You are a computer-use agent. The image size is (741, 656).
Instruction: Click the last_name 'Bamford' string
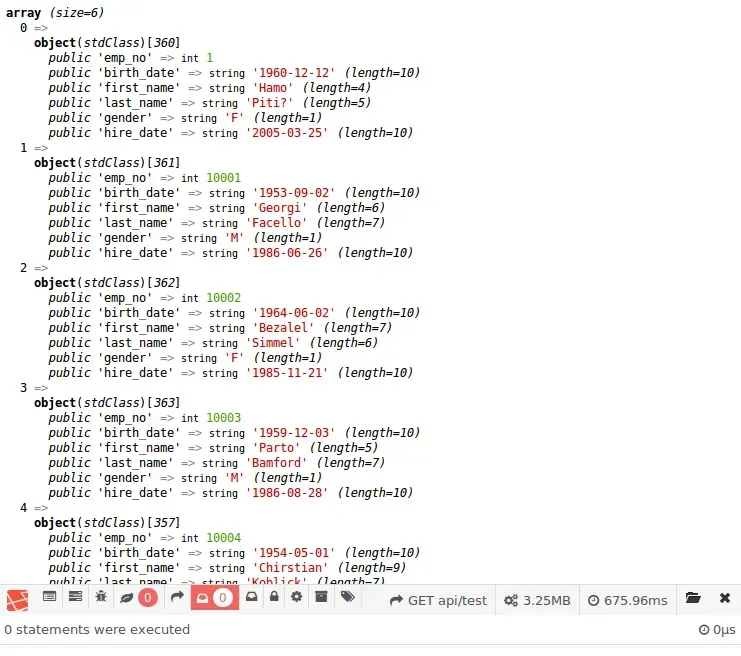[x=276, y=463]
